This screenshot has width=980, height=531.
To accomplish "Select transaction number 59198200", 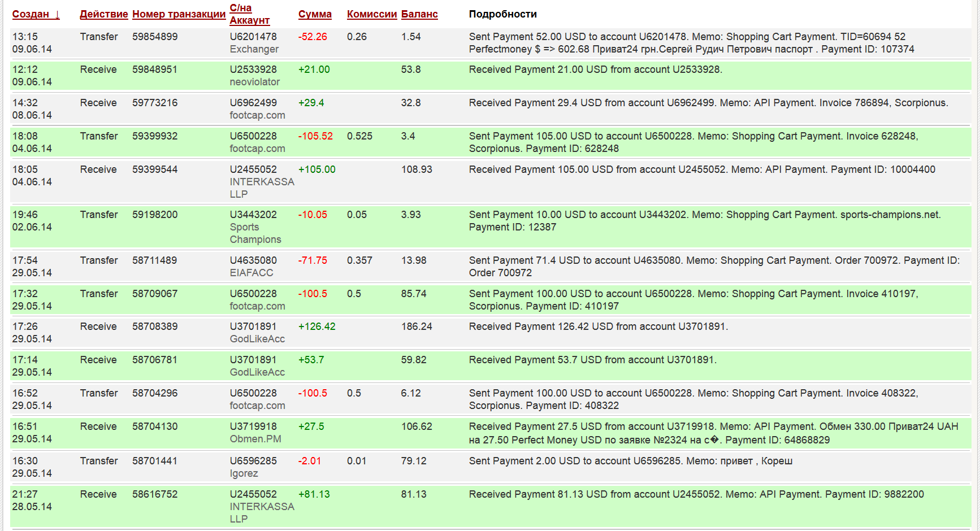I will pyautogui.click(x=155, y=215).
